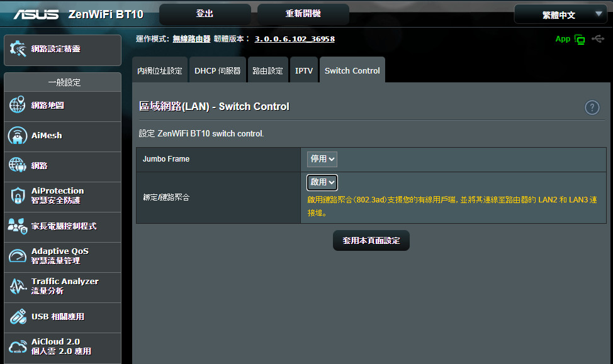The width and height of the screenshot is (613, 364).
Task: Click the 網路 globe icon
Action: 17,165
